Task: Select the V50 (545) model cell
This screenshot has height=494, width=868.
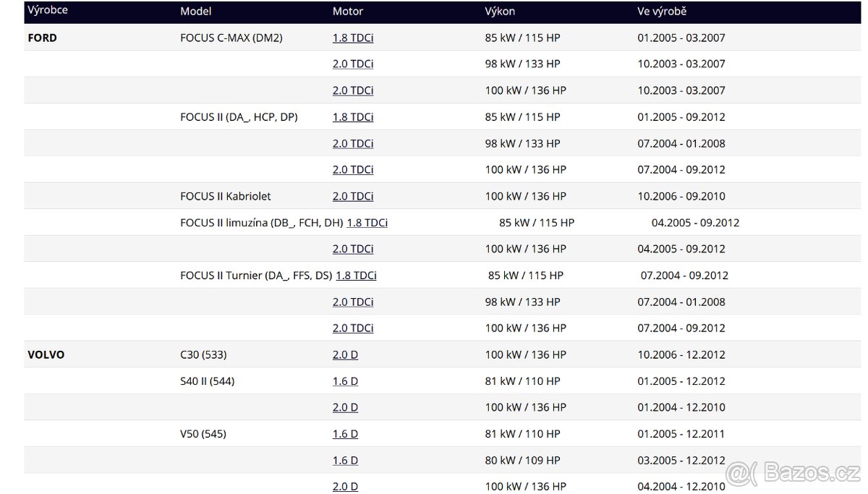Action: tap(203, 434)
